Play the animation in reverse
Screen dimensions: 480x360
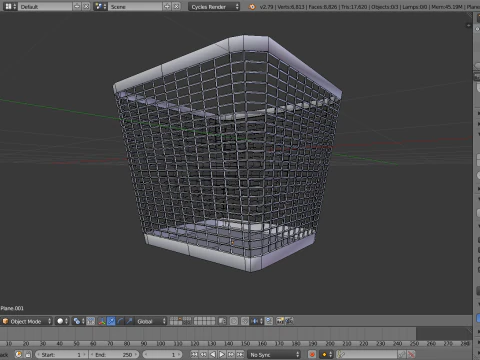tap(213, 354)
